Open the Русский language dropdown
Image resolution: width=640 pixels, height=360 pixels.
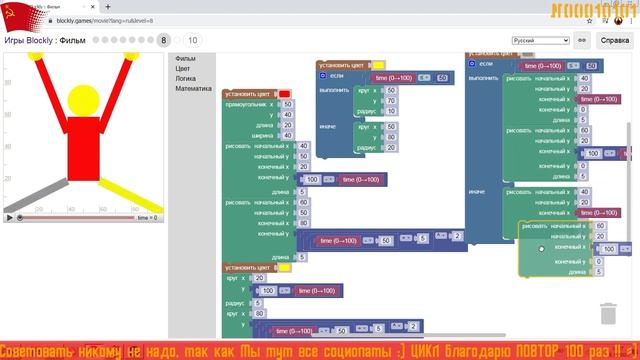click(x=540, y=40)
